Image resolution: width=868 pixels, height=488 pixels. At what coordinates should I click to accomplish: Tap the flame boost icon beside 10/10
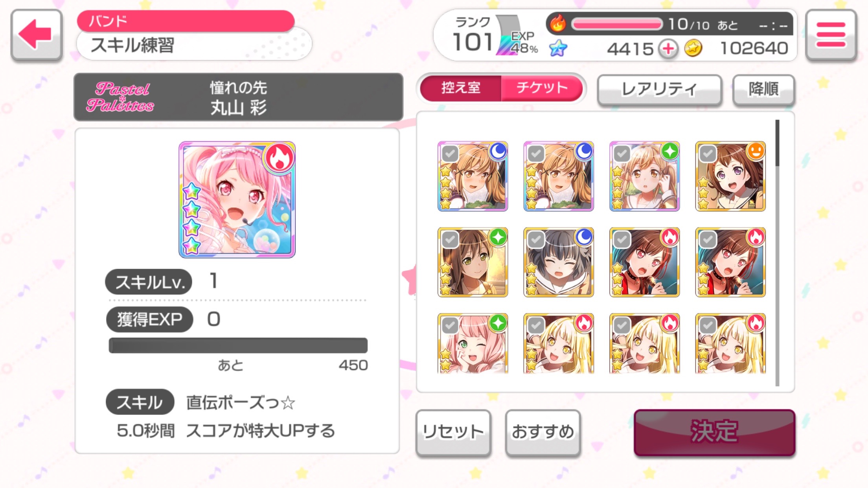click(557, 24)
